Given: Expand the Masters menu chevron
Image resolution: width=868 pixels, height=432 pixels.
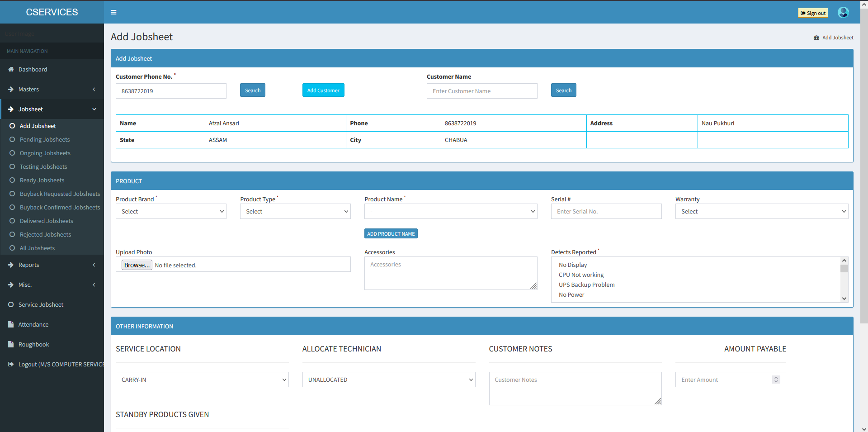Looking at the screenshot, I should (94, 90).
